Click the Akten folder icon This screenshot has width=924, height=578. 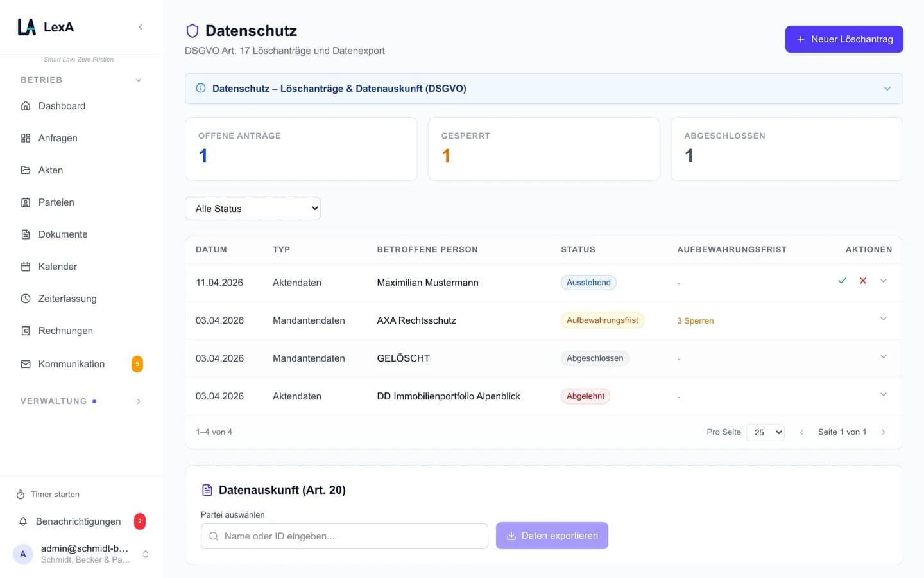coord(26,170)
